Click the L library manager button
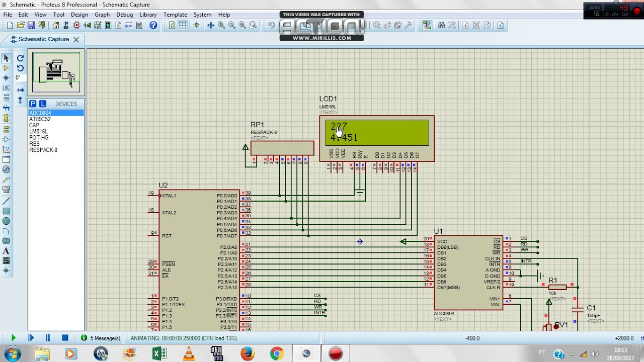 (x=42, y=104)
